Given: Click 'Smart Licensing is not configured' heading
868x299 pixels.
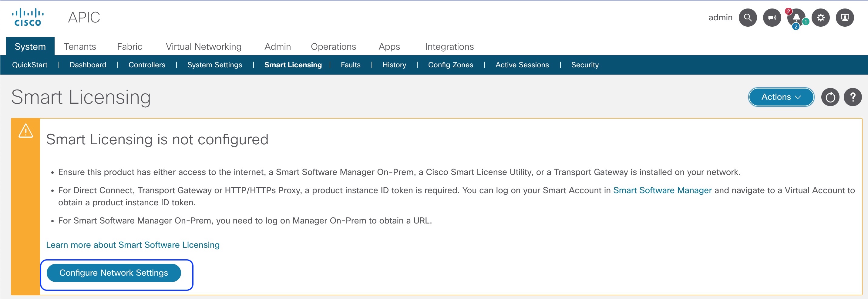Looking at the screenshot, I should 157,139.
